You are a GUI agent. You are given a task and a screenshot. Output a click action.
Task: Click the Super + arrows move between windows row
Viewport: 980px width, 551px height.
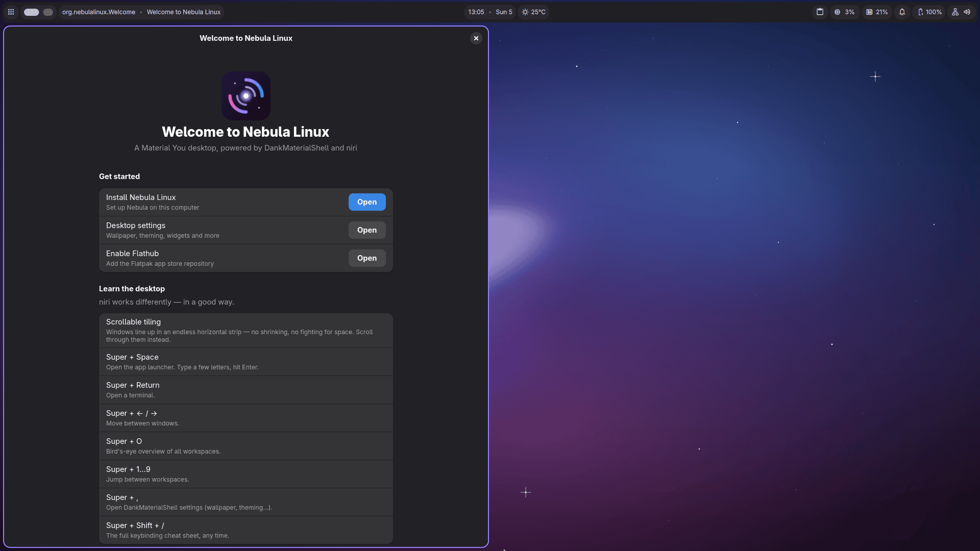pos(246,418)
